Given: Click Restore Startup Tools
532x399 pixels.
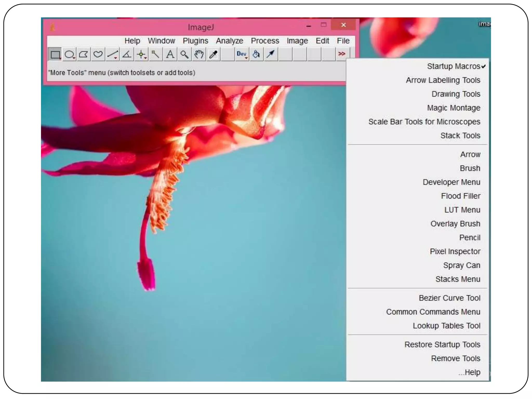Looking at the screenshot, I should 442,344.
